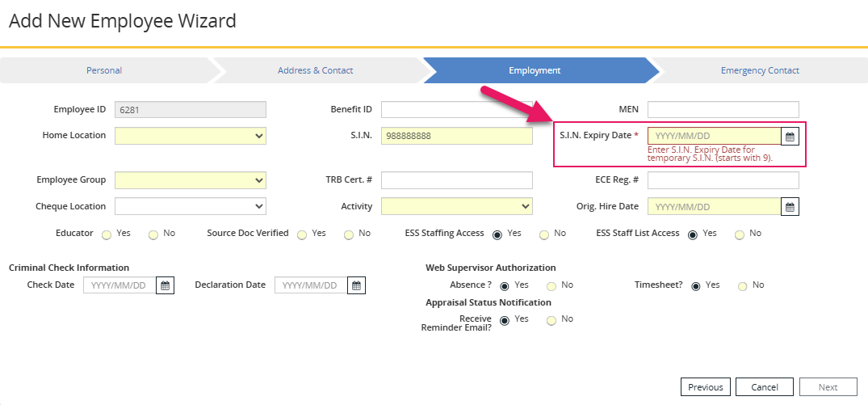Click the 'Enter S.I.N. Expiry Date' error message
This screenshot has height=405, width=868.
[710, 154]
